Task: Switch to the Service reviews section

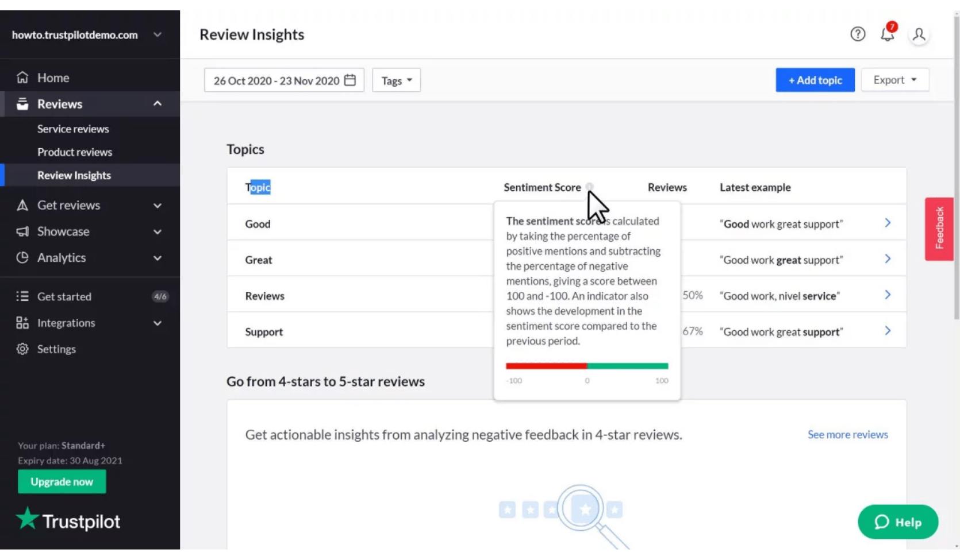Action: coord(73,129)
